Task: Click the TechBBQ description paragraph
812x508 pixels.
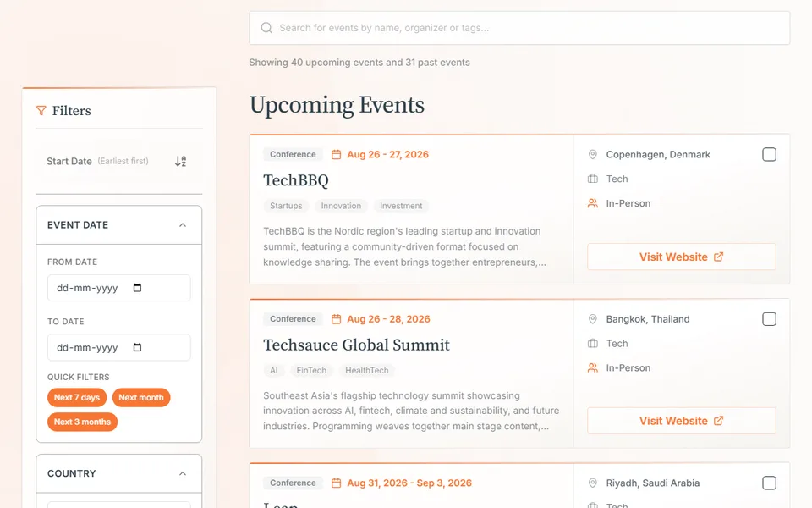Action: coord(404,246)
